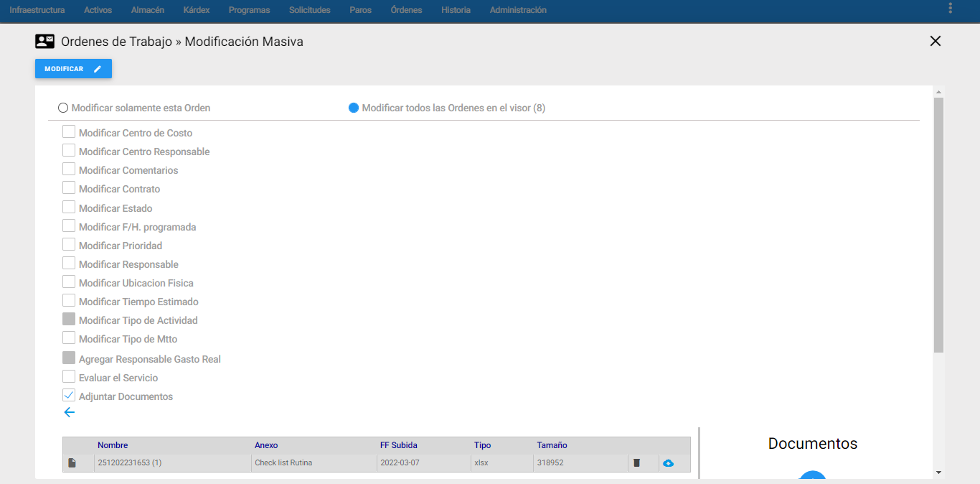
Task: Open the Órdenes menu
Action: pyautogui.click(x=407, y=10)
